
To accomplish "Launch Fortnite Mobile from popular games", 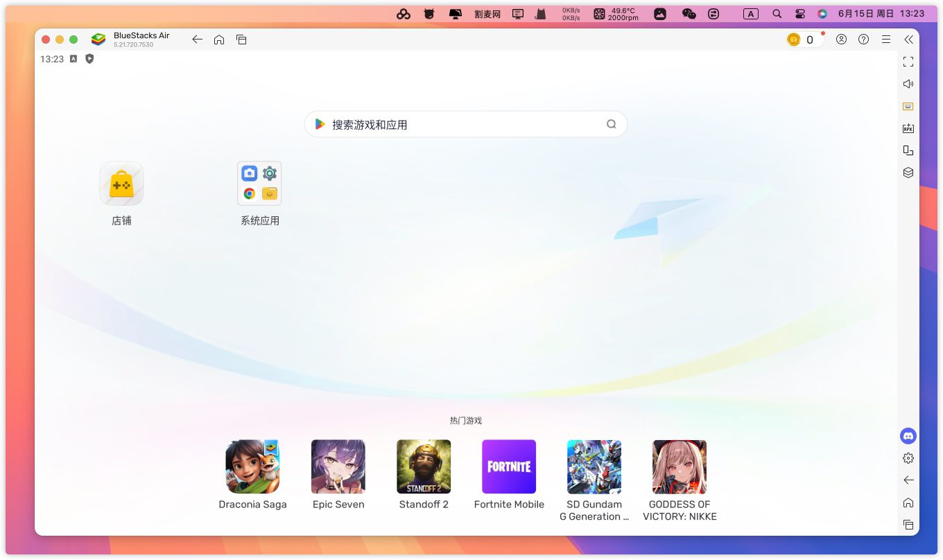I will (509, 466).
